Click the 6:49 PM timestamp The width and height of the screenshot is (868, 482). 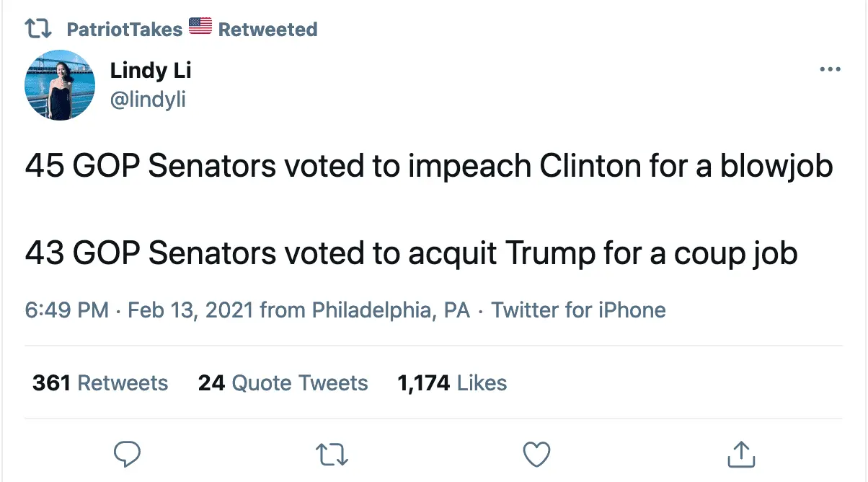67,310
